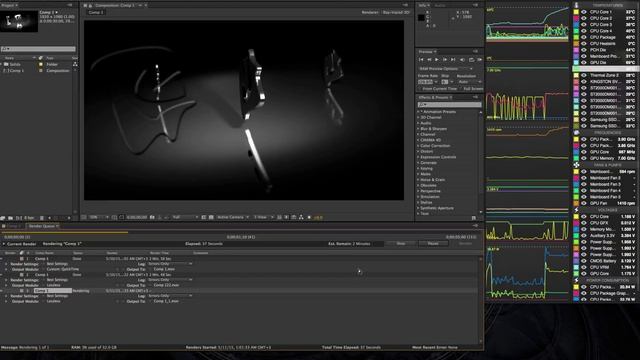Click the Effects & Presets search field
Viewport: 640px width, 360px height.
449,104
